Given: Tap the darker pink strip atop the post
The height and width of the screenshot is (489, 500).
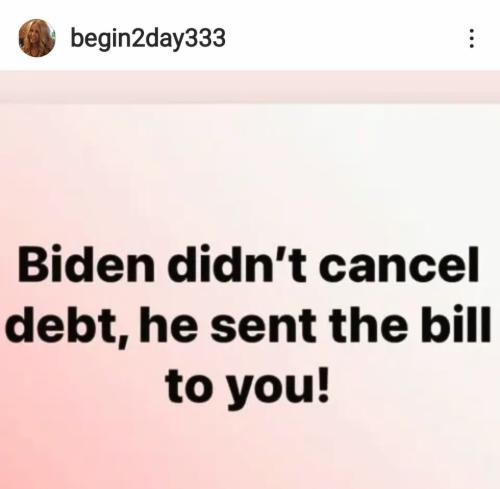Looking at the screenshot, I should [x=250, y=87].
